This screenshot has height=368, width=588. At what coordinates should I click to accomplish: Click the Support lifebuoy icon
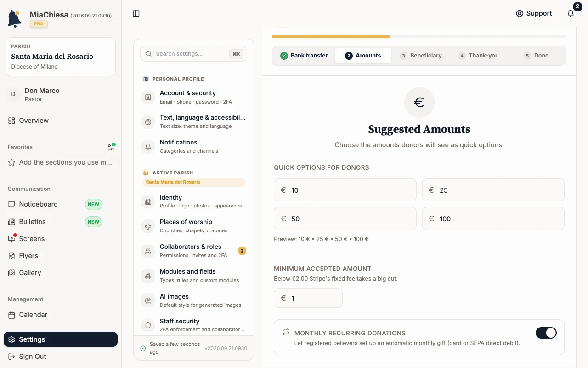520,14
